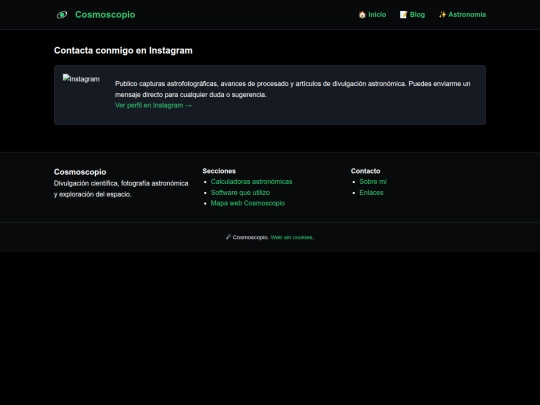The height and width of the screenshot is (405, 540).
Task: Click the Divulgación científica footer description
Action: click(x=121, y=189)
